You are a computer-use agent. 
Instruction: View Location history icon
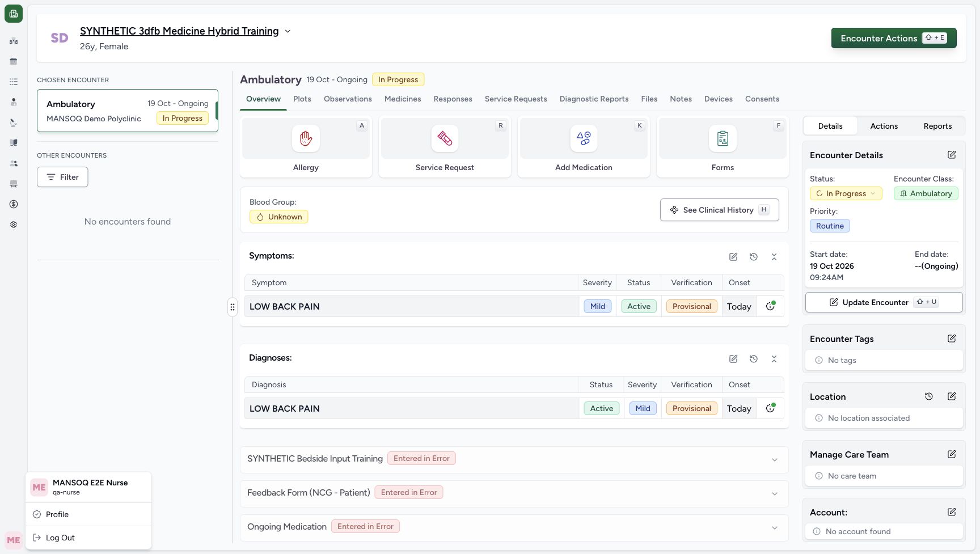tap(929, 396)
